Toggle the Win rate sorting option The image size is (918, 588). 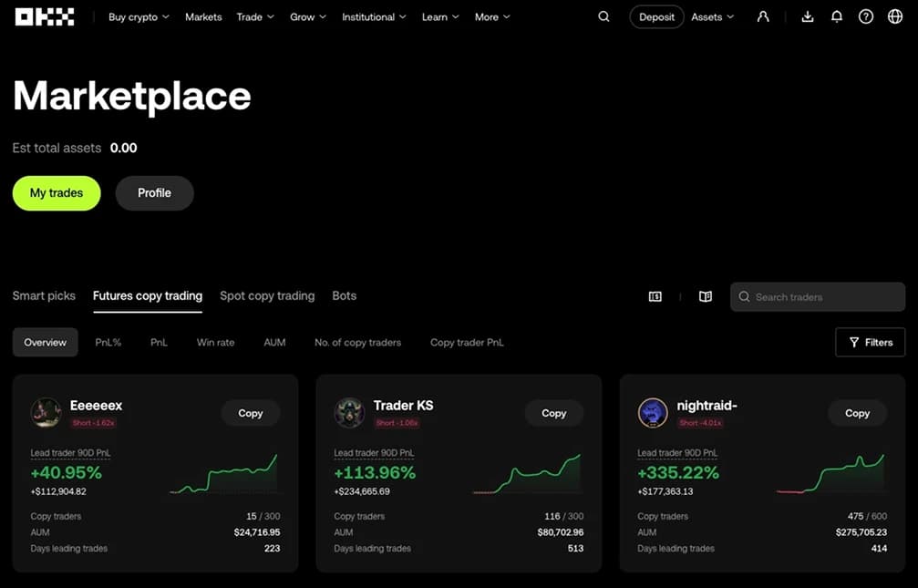click(x=215, y=342)
